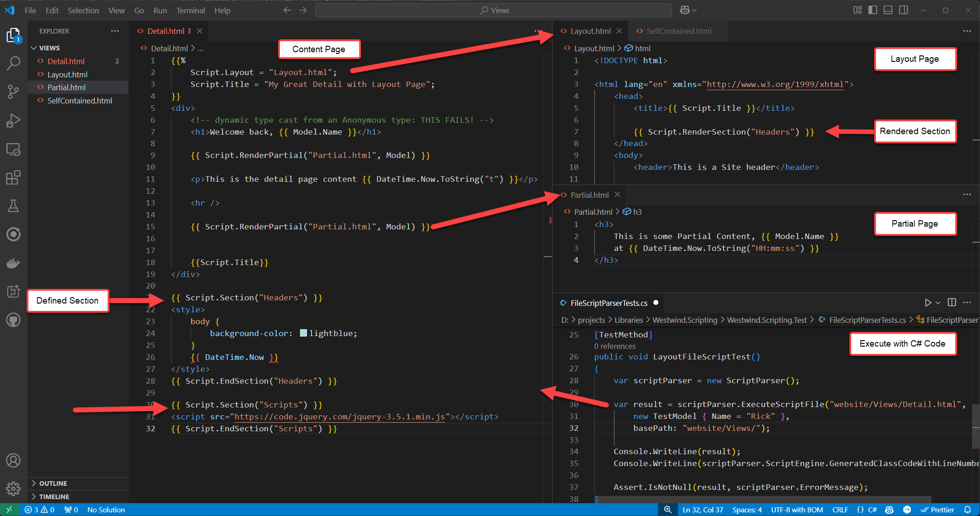Image resolution: width=980 pixels, height=516 pixels.
Task: Open the Testing flask view
Action: click(x=13, y=206)
